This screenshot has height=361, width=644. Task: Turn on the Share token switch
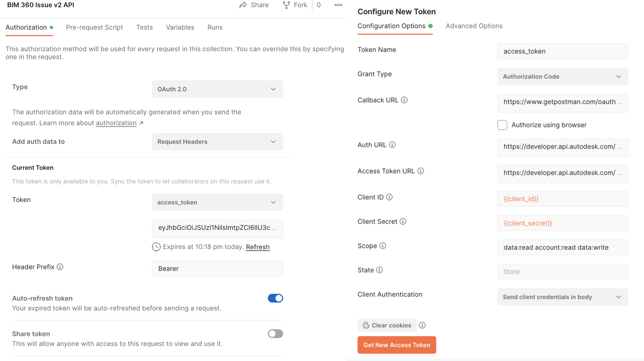275,334
